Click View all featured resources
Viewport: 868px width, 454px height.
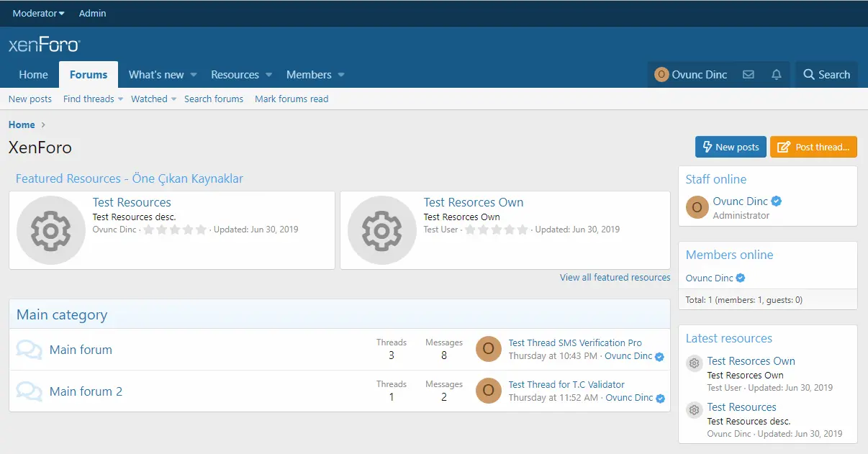(x=615, y=278)
